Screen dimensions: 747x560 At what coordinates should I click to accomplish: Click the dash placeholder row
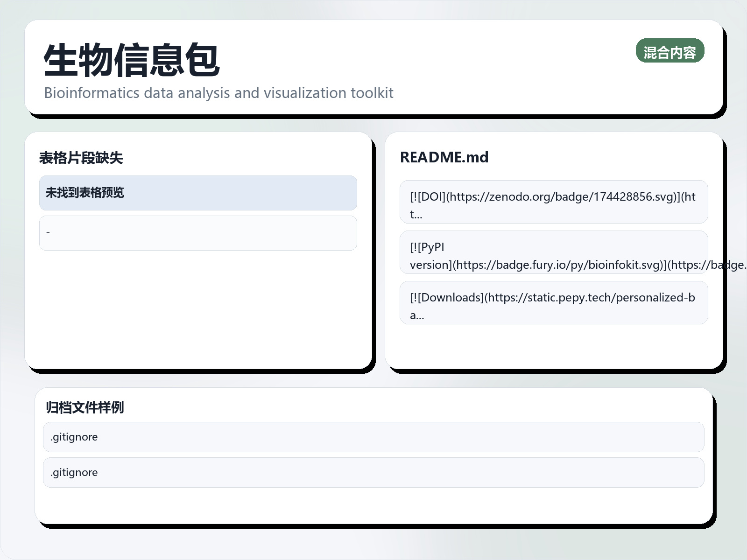(x=198, y=233)
